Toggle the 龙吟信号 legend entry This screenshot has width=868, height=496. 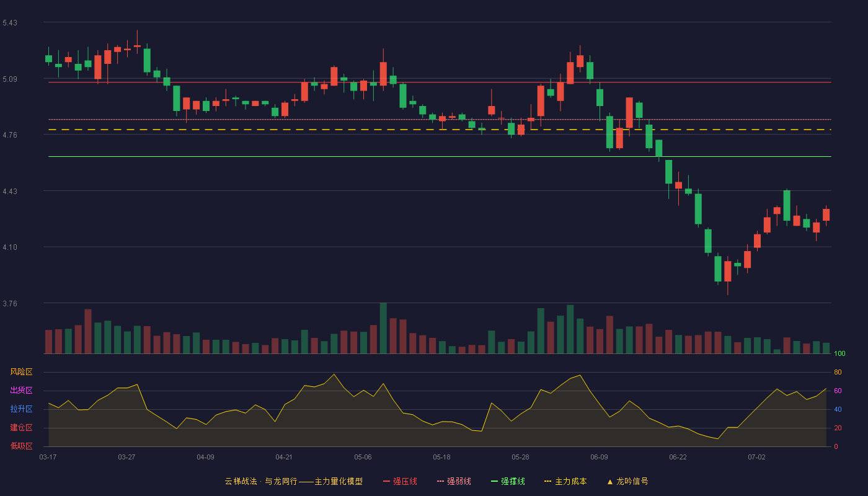click(627, 481)
